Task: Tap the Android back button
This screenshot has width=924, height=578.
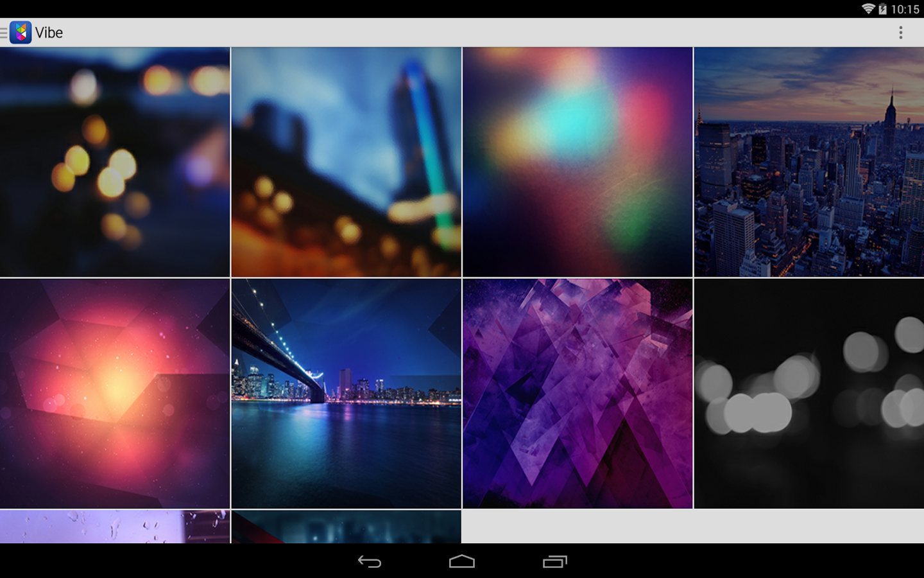Action: point(370,562)
